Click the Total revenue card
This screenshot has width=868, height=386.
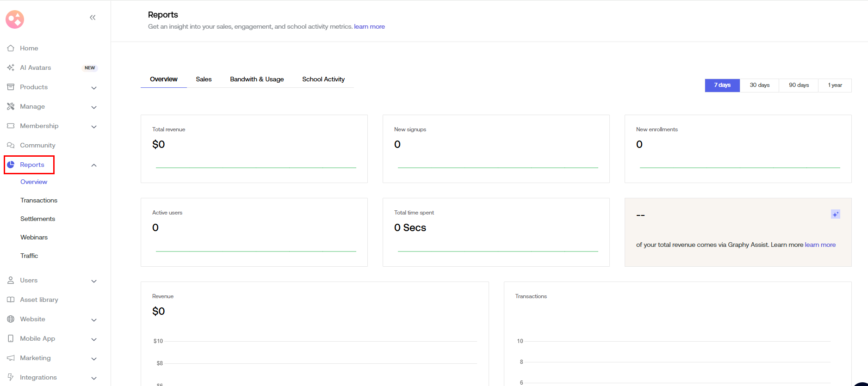254,149
